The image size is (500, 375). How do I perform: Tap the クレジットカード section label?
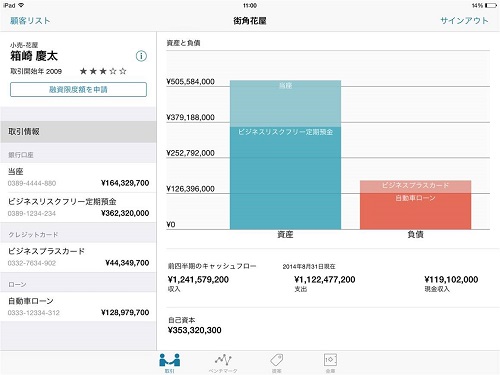pyautogui.click(x=33, y=235)
